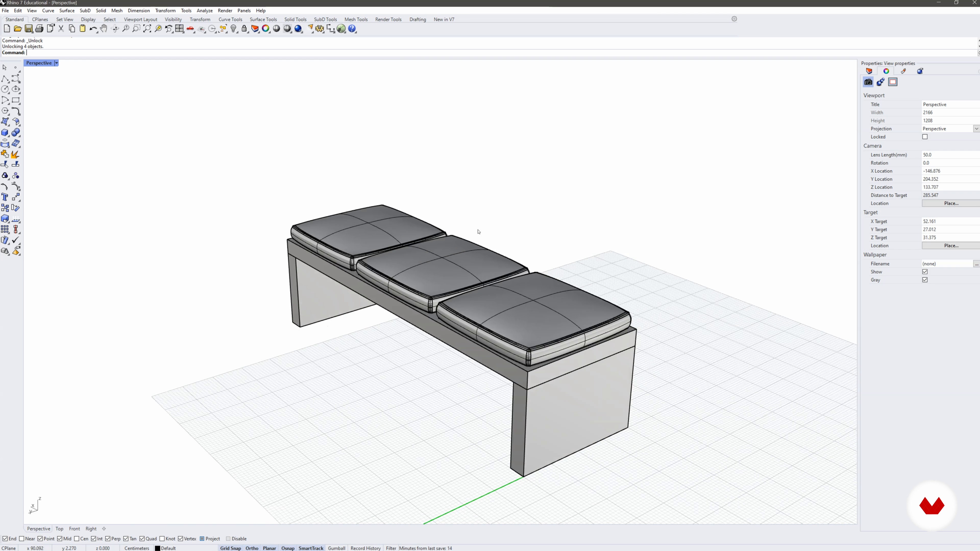Viewport: 980px width, 551px height.
Task: Click the Lens Length value field
Action: [950, 155]
